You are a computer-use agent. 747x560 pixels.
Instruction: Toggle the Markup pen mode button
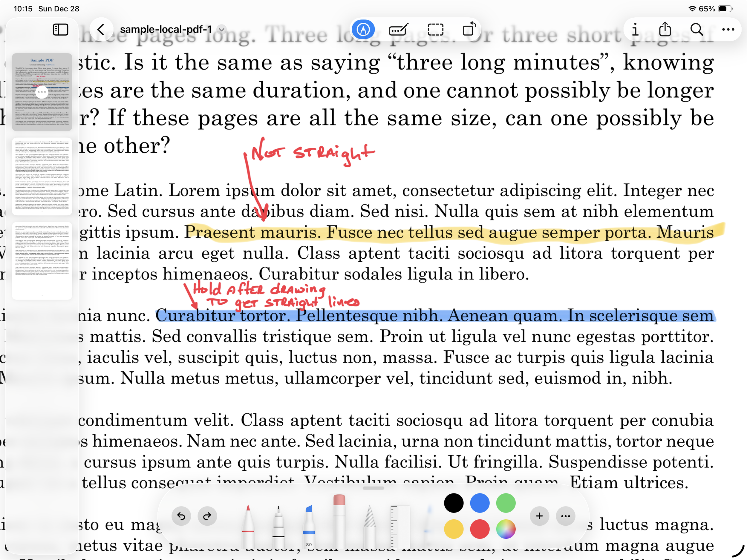click(x=363, y=30)
